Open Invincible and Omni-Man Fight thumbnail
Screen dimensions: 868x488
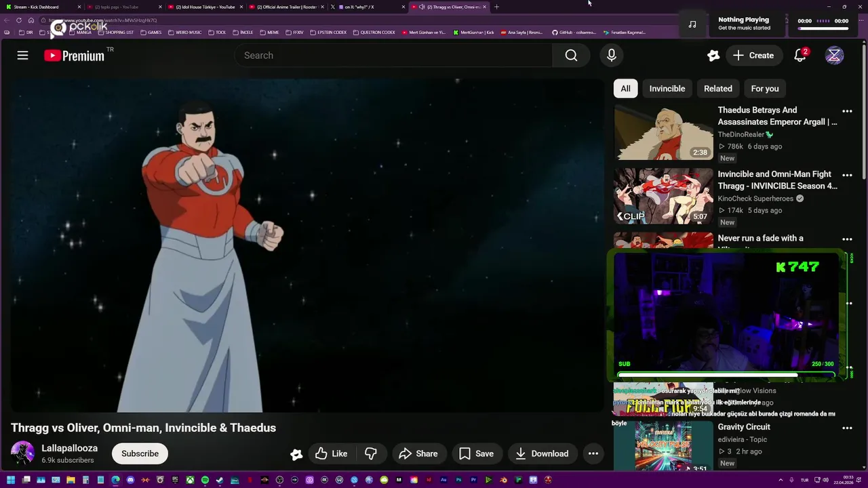tap(663, 197)
